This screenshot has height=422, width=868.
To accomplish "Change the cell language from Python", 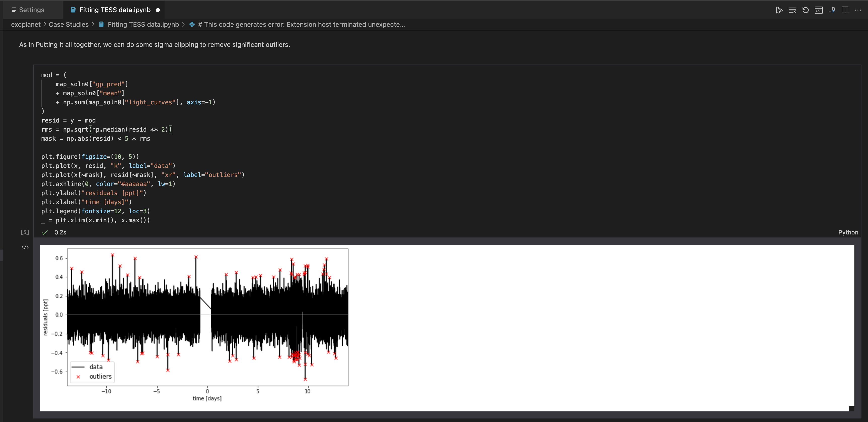I will click(x=848, y=232).
